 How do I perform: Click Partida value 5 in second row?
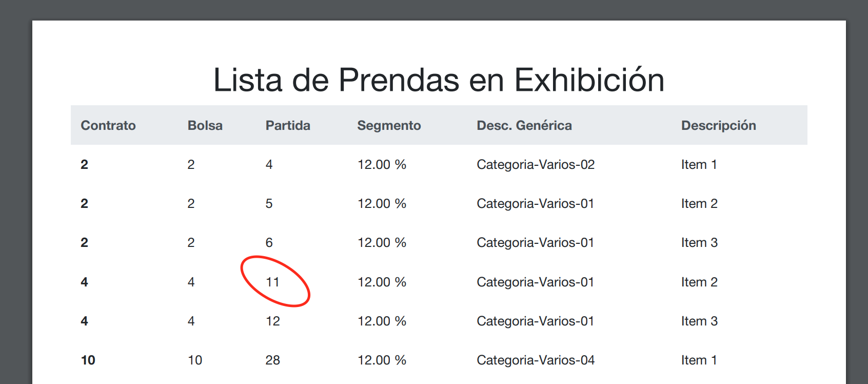[x=269, y=203]
